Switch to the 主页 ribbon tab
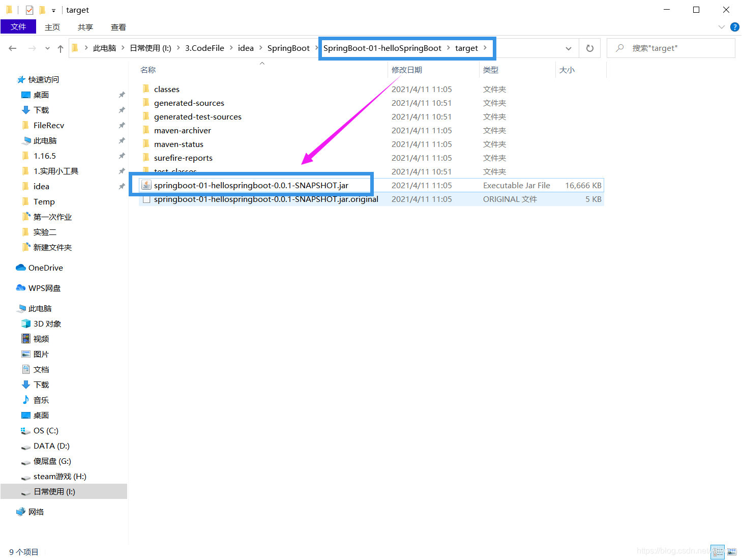 point(52,27)
